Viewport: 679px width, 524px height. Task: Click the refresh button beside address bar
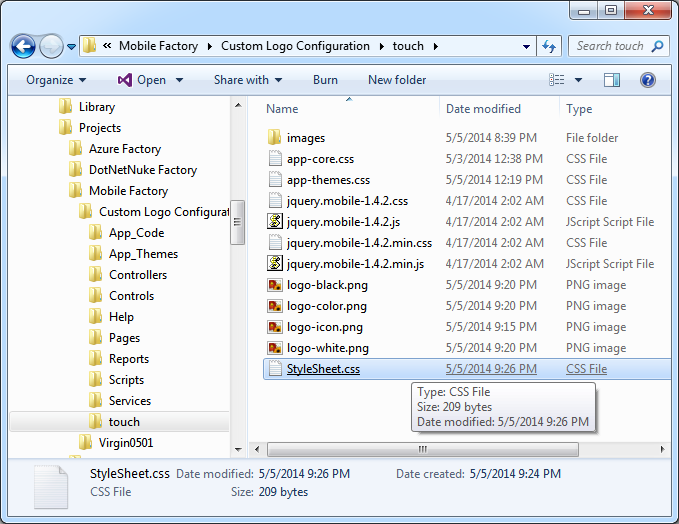[x=549, y=46]
